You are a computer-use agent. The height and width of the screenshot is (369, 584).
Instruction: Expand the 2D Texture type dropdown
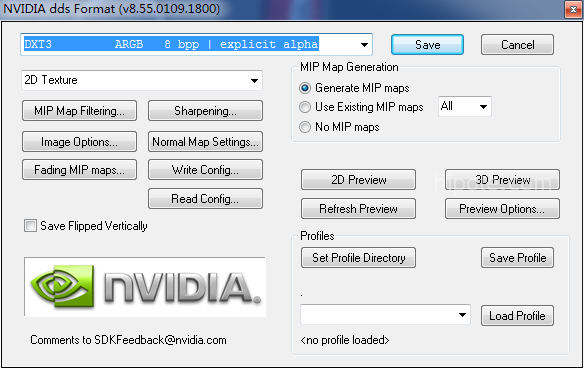point(142,80)
